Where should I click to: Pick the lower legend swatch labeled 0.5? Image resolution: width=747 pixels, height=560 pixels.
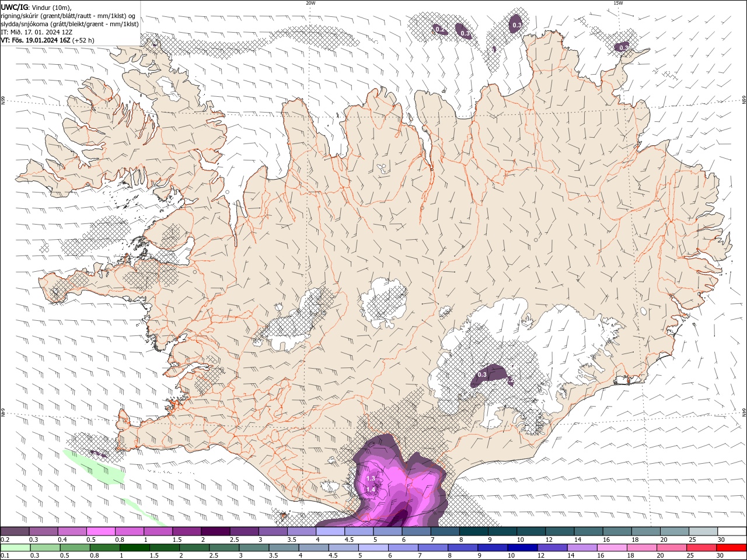click(75, 548)
